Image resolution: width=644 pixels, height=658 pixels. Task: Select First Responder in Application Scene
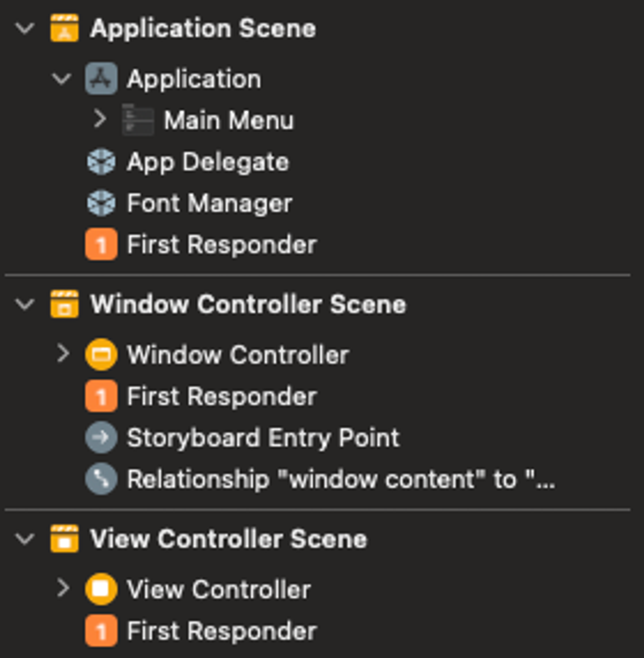coord(222,244)
